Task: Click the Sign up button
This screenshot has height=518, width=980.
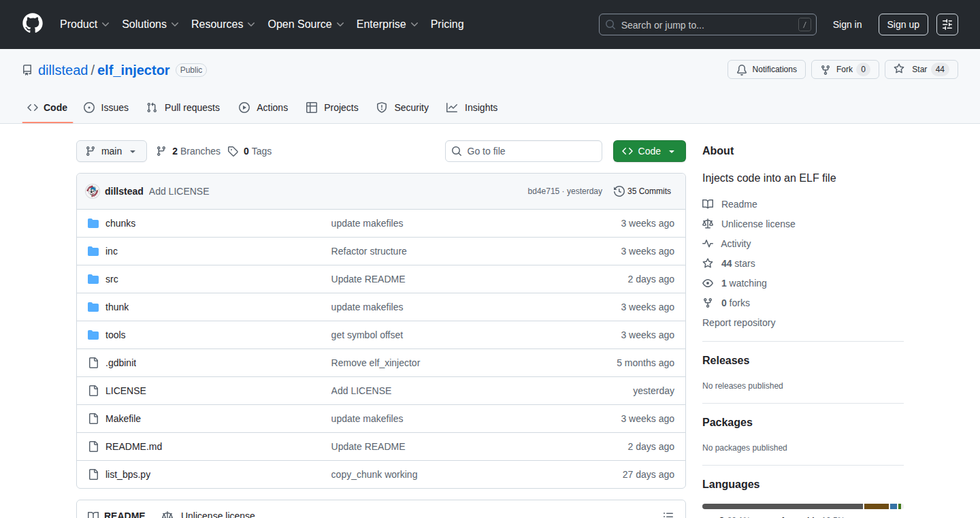Action: point(903,25)
